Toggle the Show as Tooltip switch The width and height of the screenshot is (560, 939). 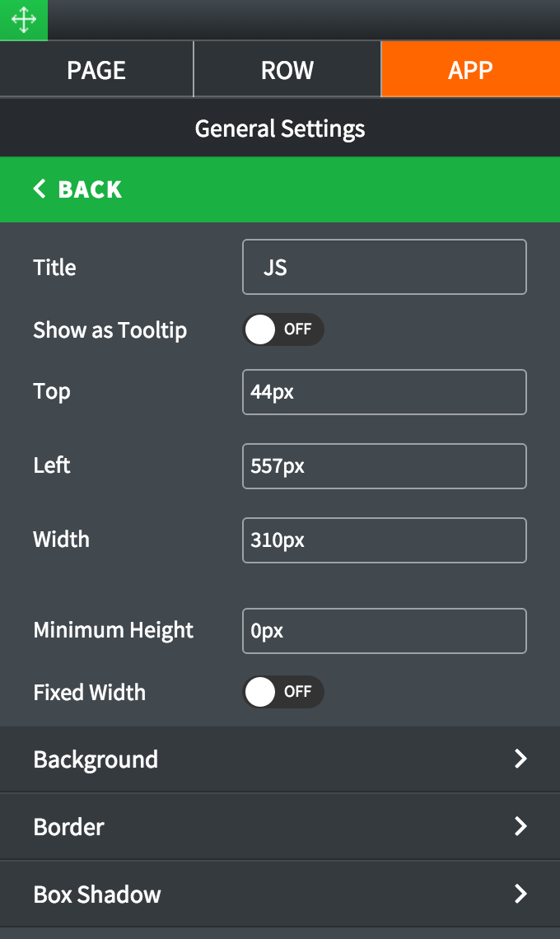(282, 330)
